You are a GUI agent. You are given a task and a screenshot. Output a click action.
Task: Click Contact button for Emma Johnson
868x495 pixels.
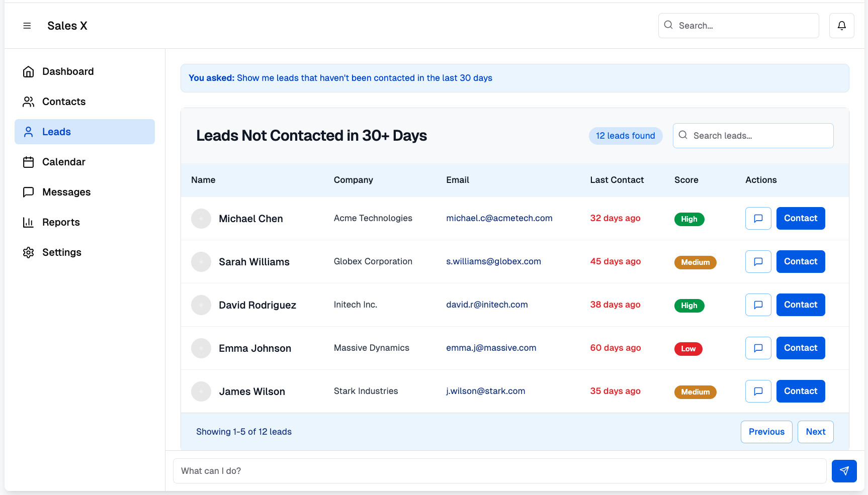(801, 348)
